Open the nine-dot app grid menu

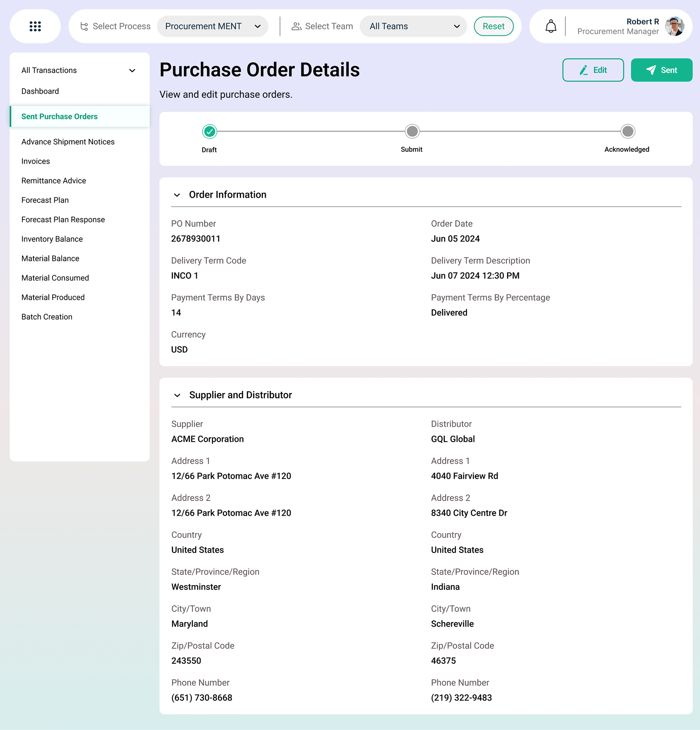pyautogui.click(x=35, y=27)
